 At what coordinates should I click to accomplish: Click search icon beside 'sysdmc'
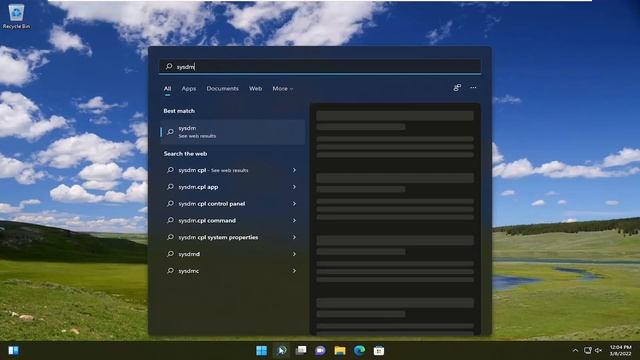(x=170, y=271)
